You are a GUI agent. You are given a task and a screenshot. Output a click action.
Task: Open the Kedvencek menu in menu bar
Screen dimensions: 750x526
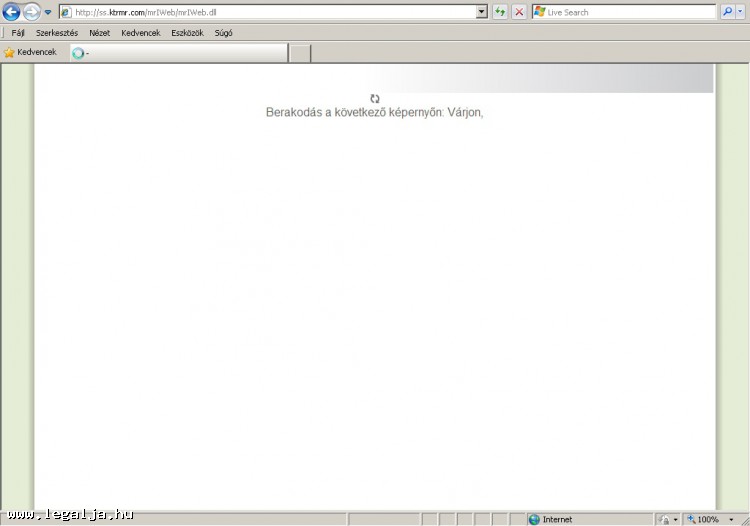tap(140, 33)
